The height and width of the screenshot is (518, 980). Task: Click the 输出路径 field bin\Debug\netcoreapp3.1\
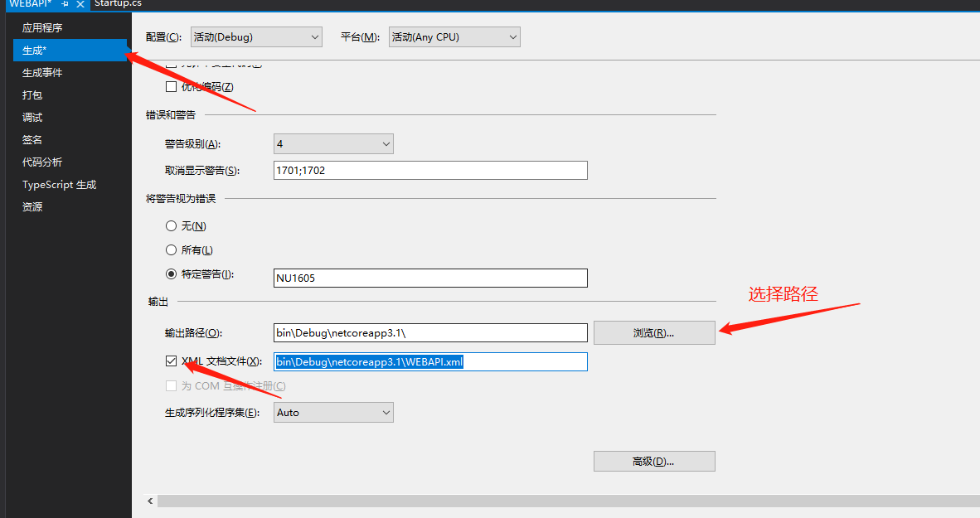pyautogui.click(x=430, y=333)
